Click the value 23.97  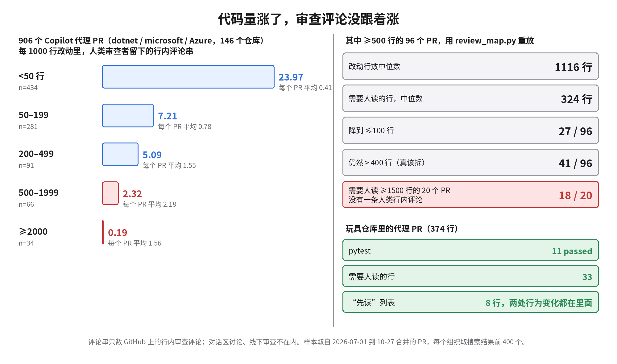click(x=291, y=77)
